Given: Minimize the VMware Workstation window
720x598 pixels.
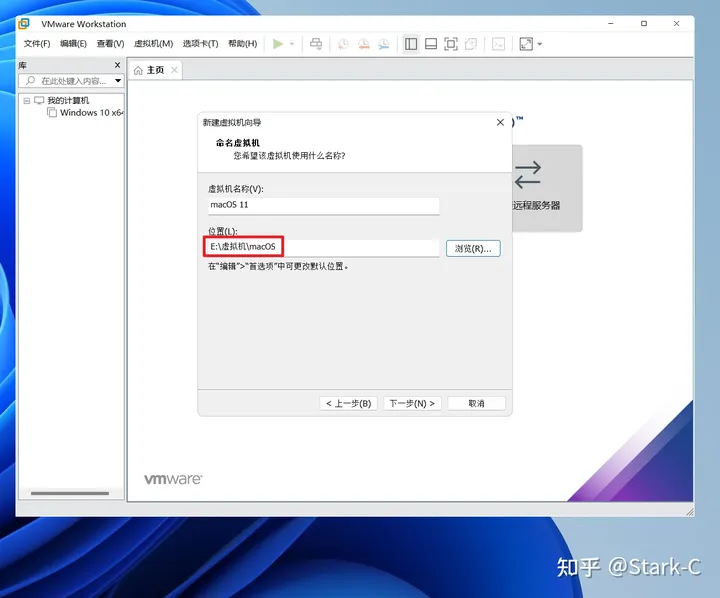Looking at the screenshot, I should point(611,23).
